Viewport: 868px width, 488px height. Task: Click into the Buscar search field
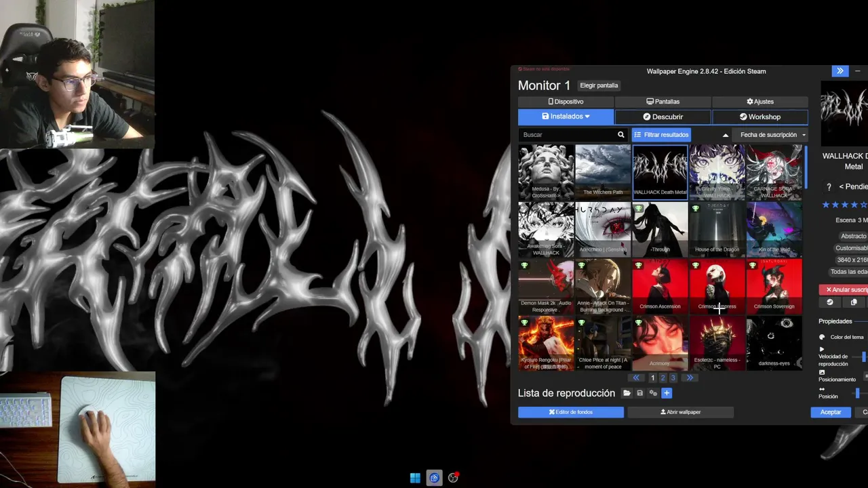point(567,135)
